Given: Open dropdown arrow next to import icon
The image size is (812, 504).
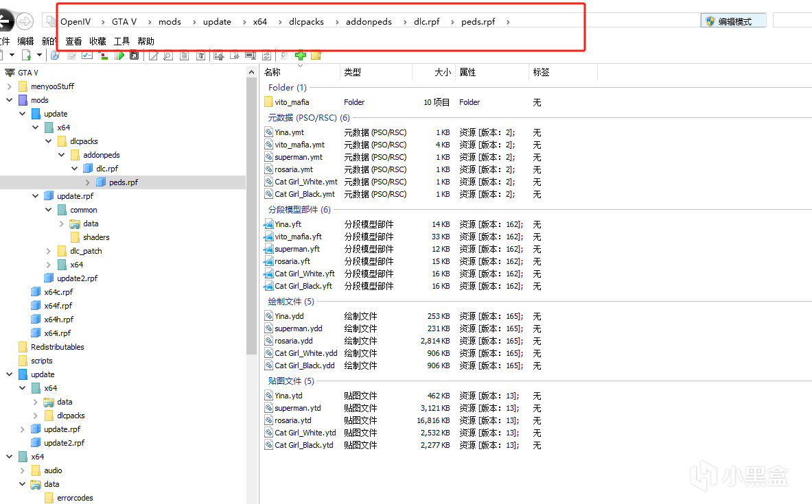Looking at the screenshot, I should pos(39,56).
